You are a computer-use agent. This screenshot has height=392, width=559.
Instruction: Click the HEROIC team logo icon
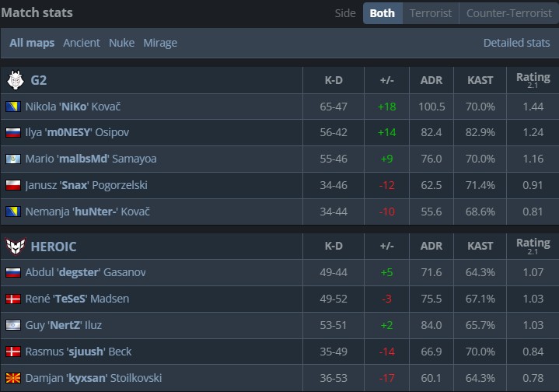(x=16, y=246)
